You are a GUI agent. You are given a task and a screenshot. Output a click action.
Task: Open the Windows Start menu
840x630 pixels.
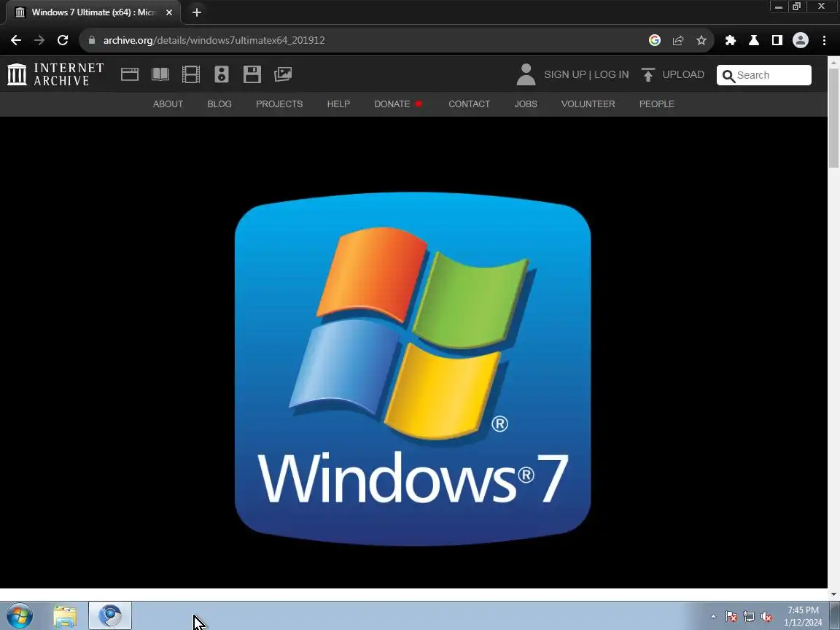point(20,615)
